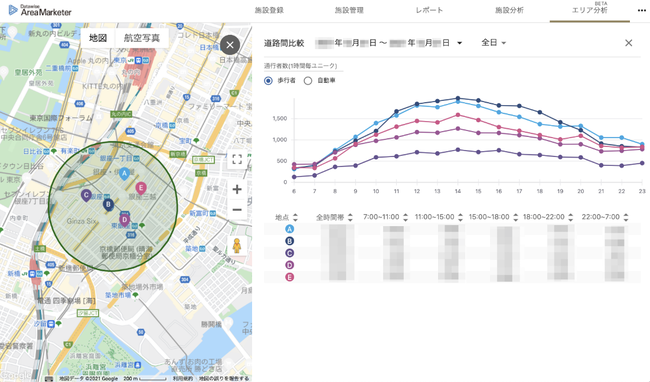Select the 自動車 radio button
650x382 pixels.
(x=308, y=81)
